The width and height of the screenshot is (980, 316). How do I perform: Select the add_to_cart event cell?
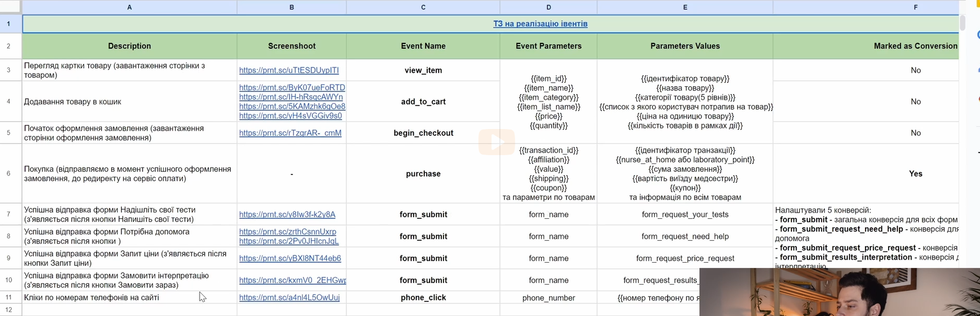point(423,101)
